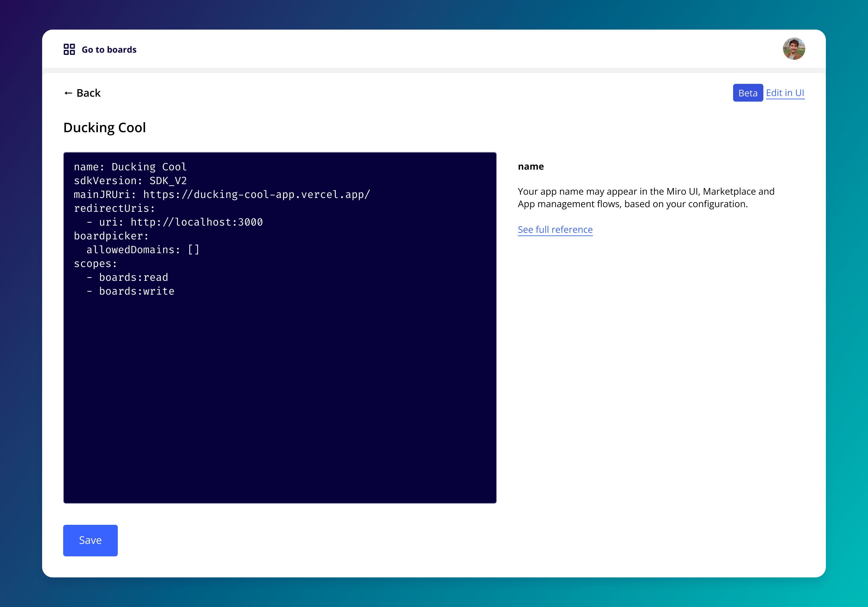Click the boards grid icon

(69, 49)
